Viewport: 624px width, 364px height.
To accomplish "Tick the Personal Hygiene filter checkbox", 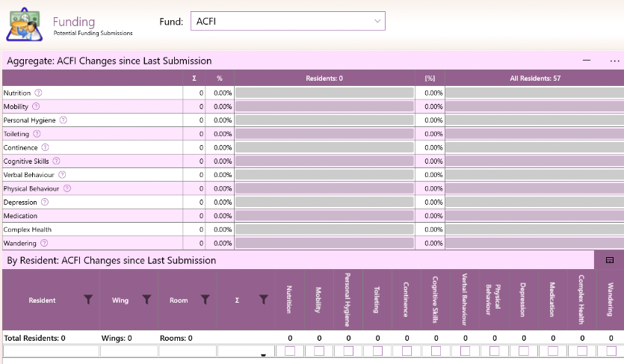I will tap(348, 351).
